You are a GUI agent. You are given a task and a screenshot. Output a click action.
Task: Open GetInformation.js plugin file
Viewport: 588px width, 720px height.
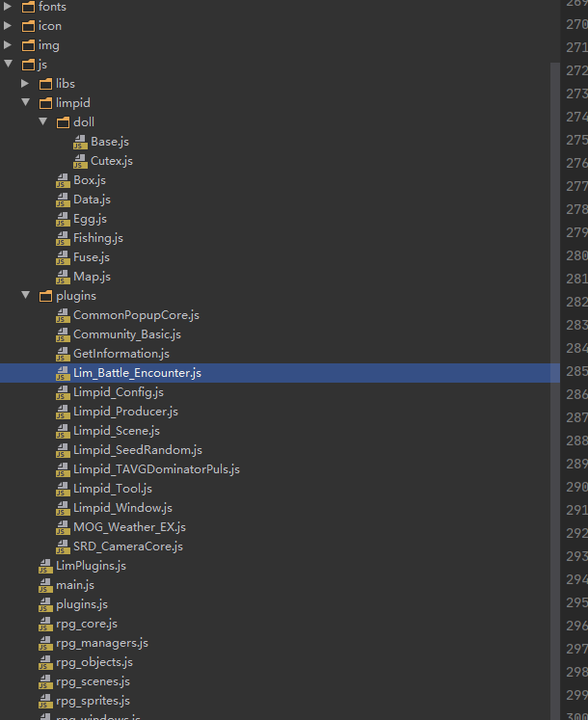pos(121,354)
